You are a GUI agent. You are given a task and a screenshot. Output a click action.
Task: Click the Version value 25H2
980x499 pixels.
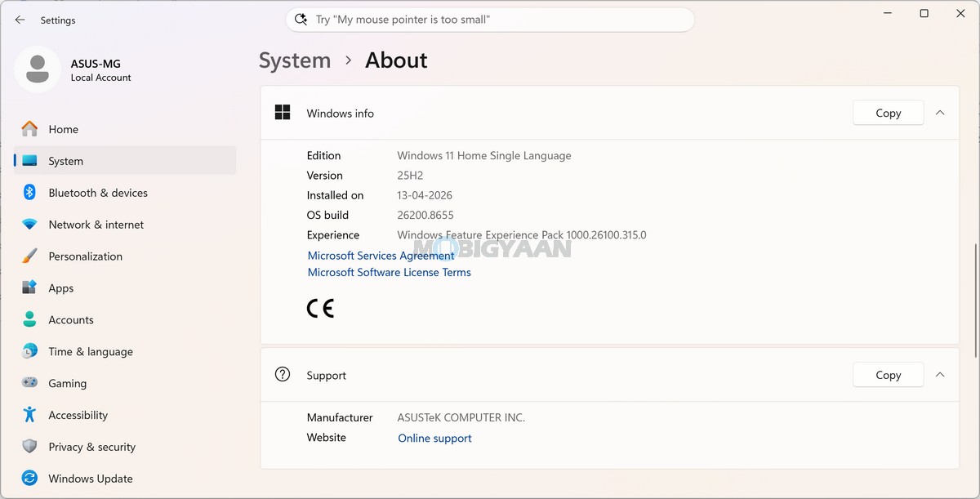pyautogui.click(x=410, y=175)
